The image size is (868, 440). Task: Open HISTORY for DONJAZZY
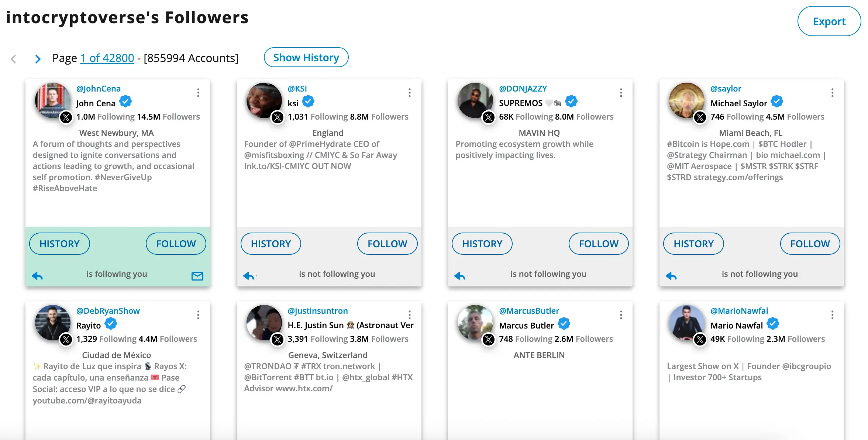click(482, 244)
